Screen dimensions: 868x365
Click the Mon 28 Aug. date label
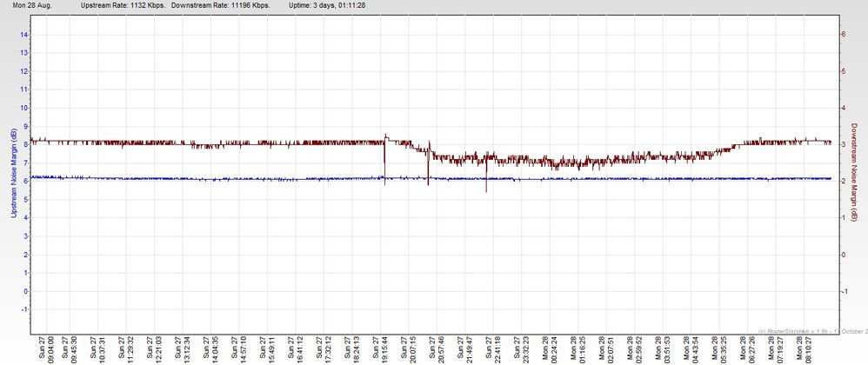click(30, 5)
